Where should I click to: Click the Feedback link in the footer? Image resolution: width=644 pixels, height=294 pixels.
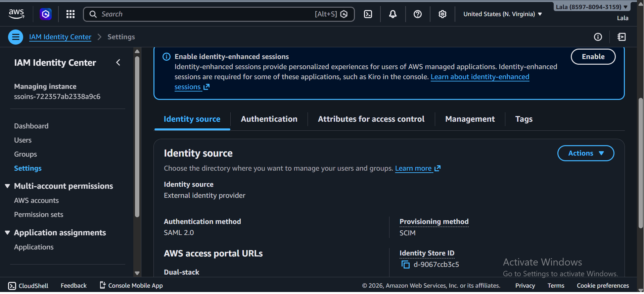[74, 286]
